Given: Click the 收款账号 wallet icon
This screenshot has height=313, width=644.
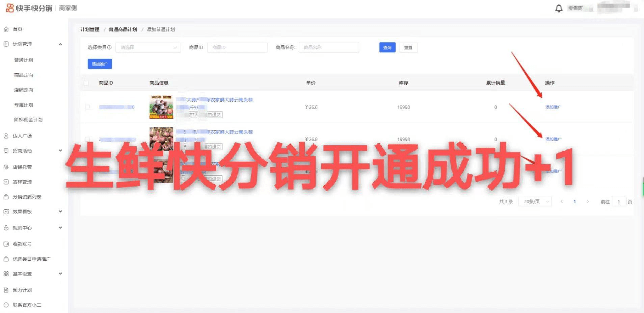Looking at the screenshot, I should [6, 244].
